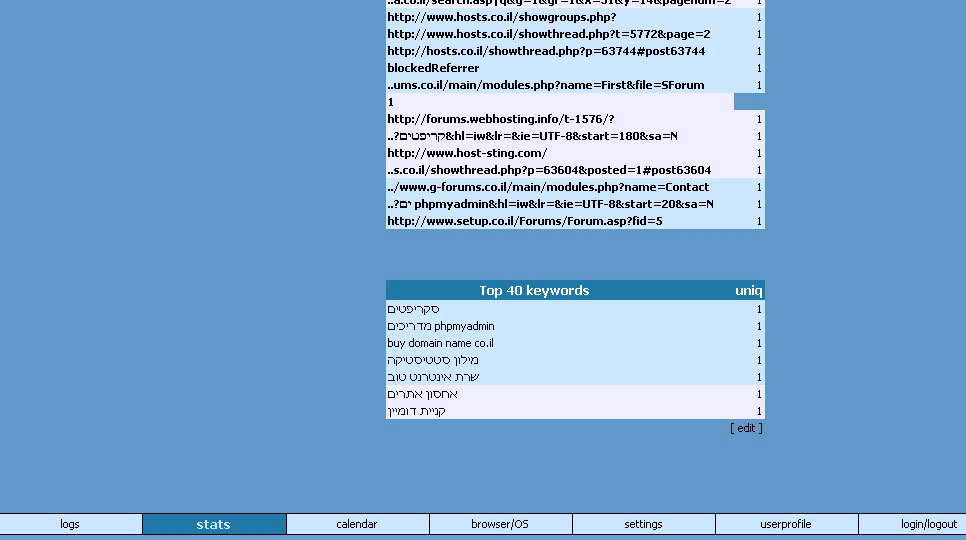This screenshot has height=540, width=966.
Task: Open the modules.php?name=First&file=SForum referrer link
Action: tap(545, 85)
